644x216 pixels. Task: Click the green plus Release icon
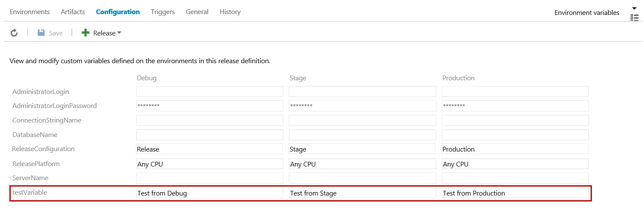pos(85,33)
